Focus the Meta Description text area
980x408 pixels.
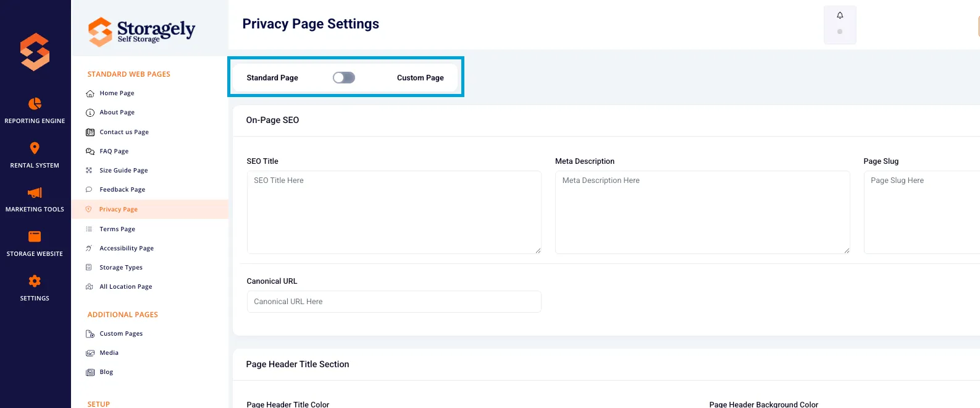click(703, 213)
